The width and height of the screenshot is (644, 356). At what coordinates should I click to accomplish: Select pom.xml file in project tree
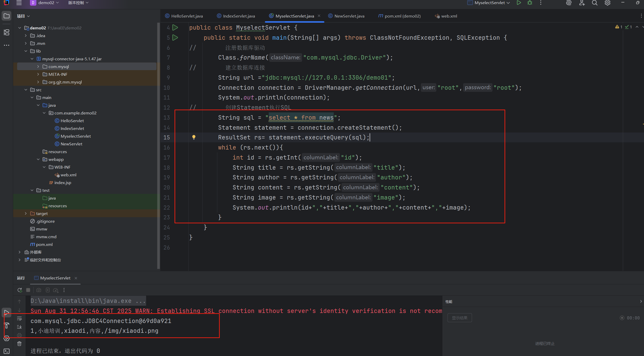tap(44, 244)
